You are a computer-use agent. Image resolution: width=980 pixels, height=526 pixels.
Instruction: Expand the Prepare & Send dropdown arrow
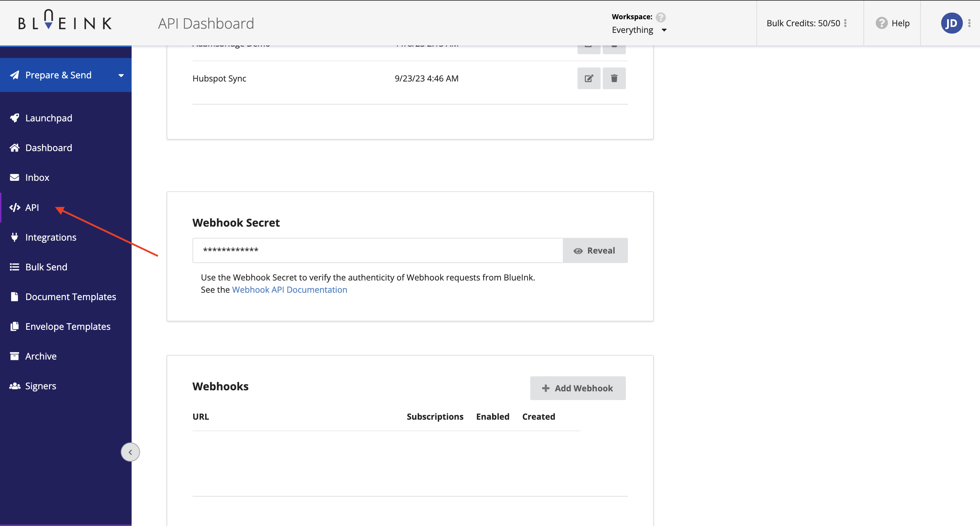pos(121,76)
